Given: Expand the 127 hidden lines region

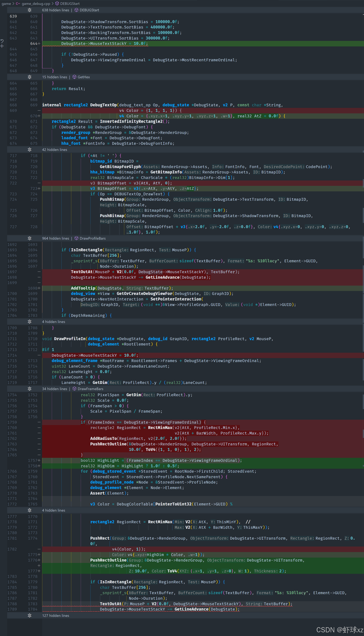Looking at the screenshot, I should 30,615.
